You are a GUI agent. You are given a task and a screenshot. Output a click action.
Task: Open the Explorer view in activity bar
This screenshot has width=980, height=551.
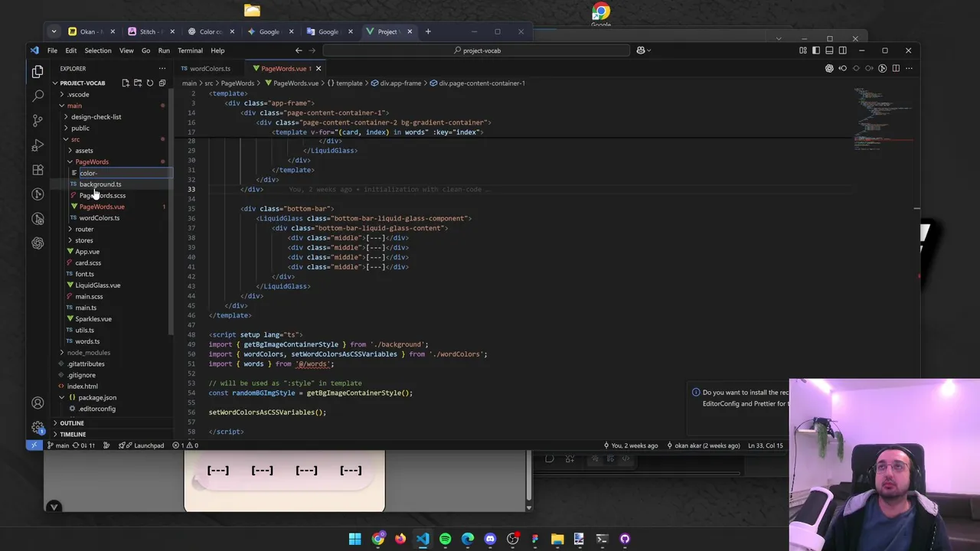[x=38, y=72]
